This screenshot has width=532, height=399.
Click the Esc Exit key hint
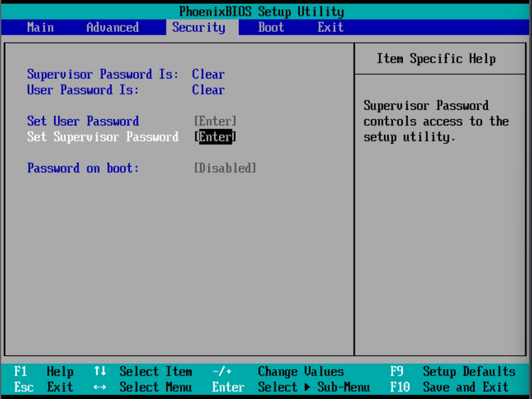pos(44,387)
